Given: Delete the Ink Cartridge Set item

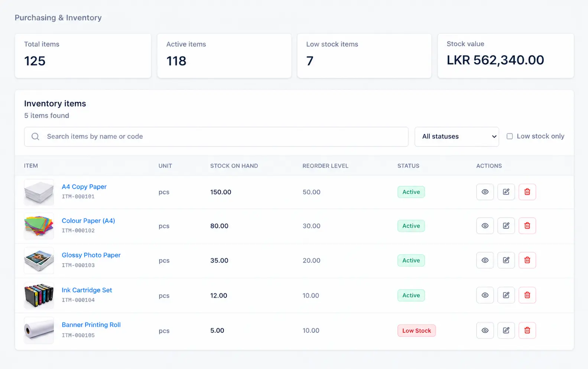Looking at the screenshot, I should tap(527, 295).
